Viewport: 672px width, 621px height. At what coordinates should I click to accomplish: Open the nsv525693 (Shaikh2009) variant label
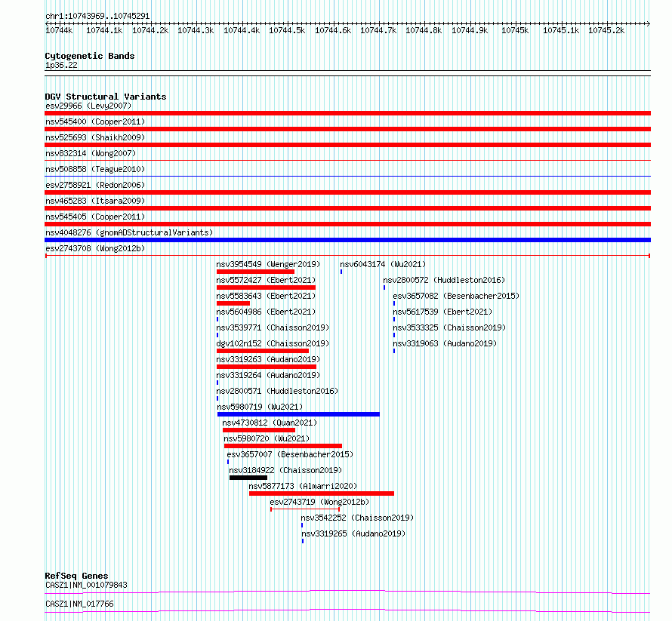click(x=95, y=137)
